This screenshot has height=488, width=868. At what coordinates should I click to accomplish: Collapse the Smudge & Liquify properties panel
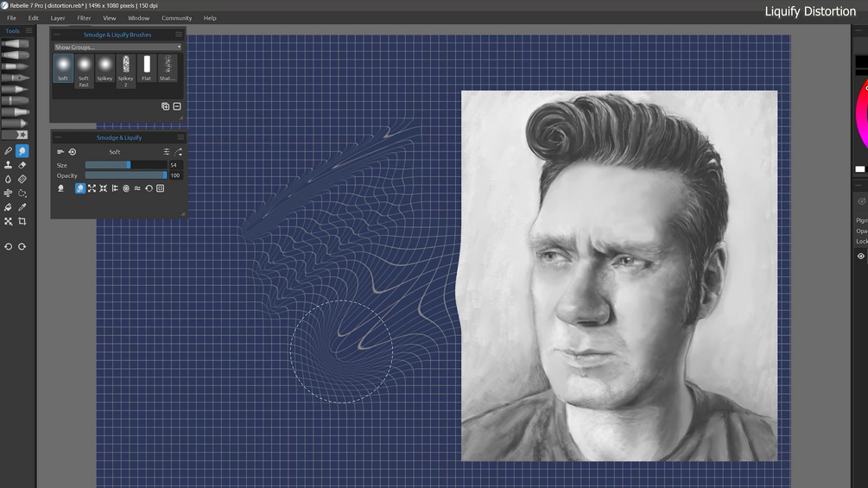pyautogui.click(x=58, y=137)
